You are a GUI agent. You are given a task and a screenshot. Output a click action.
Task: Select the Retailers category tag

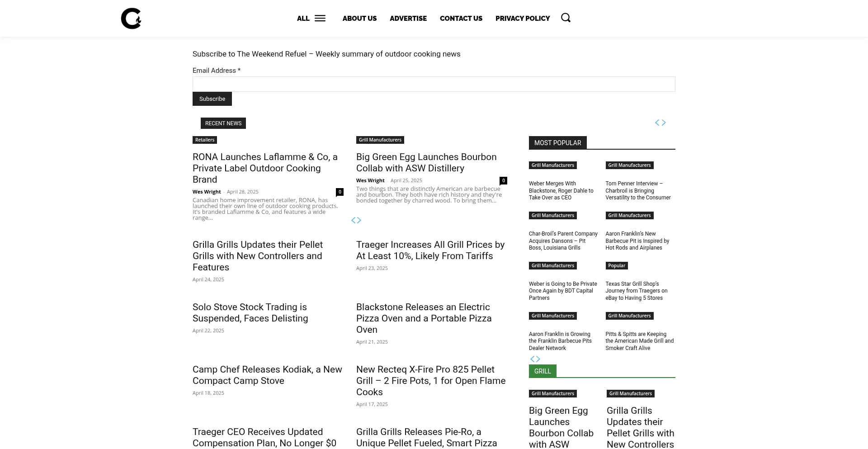tap(205, 140)
